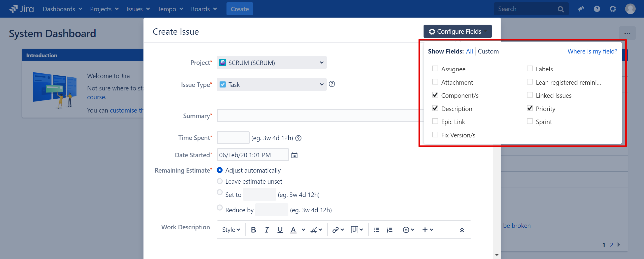Viewport: 644px width, 259px height.
Task: Toggle bold formatting in Work Description
Action: point(253,230)
